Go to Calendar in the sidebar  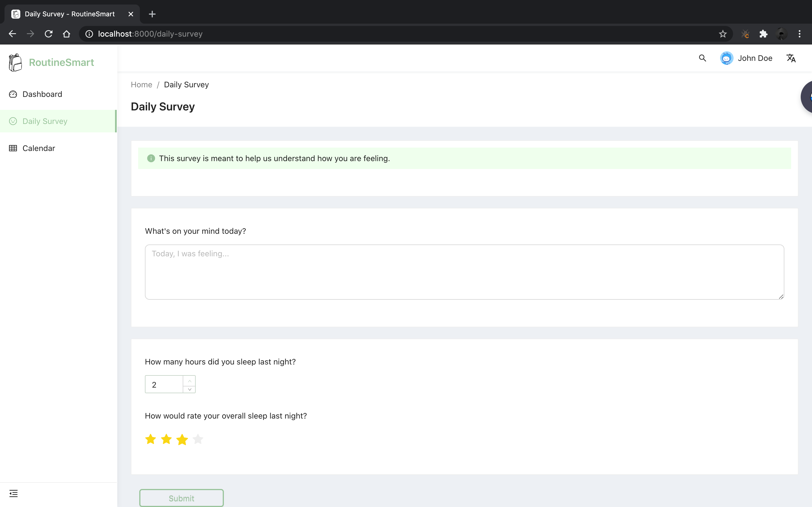[39, 148]
